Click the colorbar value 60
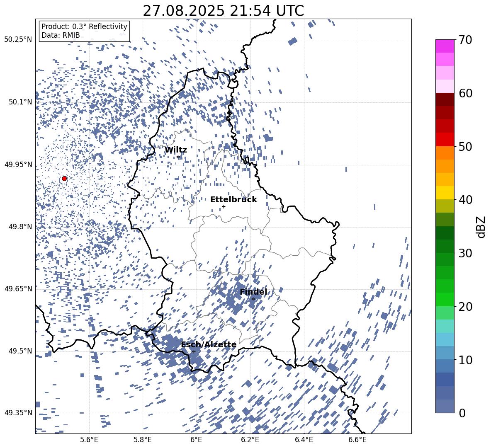 [465, 93]
